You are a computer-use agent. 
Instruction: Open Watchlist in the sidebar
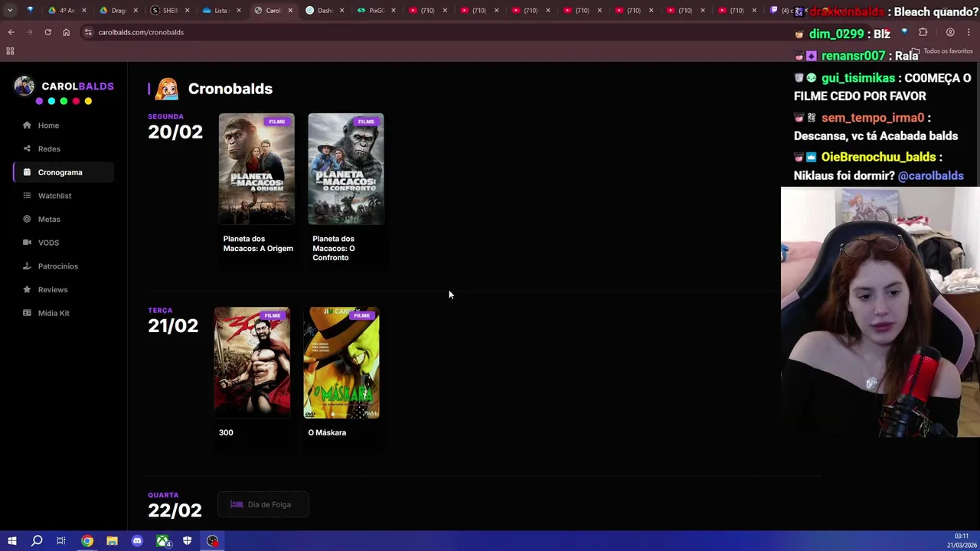(x=63, y=196)
